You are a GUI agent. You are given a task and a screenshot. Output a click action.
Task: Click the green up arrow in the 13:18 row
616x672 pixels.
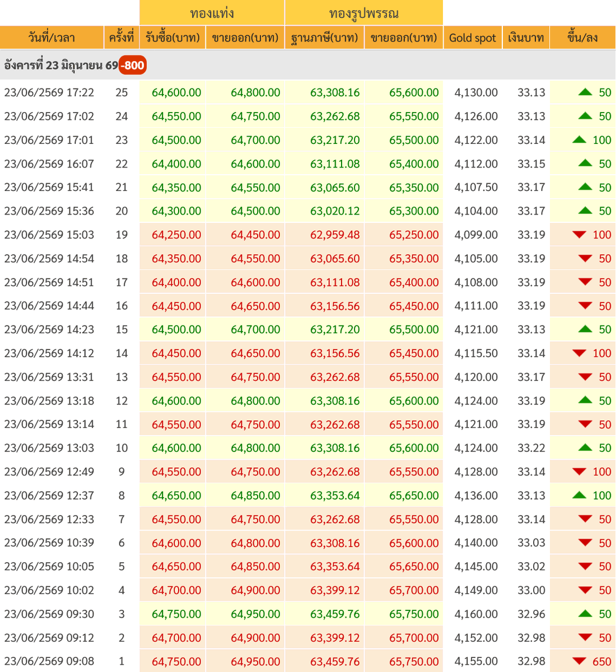(x=585, y=400)
